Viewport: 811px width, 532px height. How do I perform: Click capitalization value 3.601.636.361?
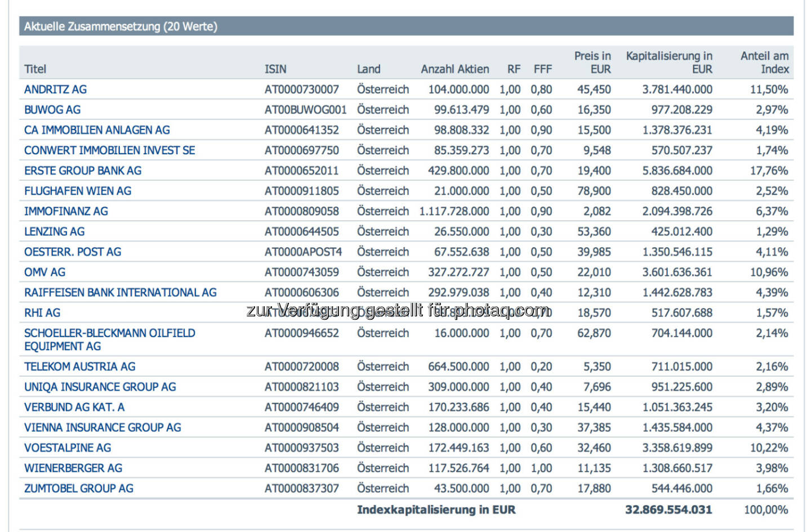coord(678,272)
